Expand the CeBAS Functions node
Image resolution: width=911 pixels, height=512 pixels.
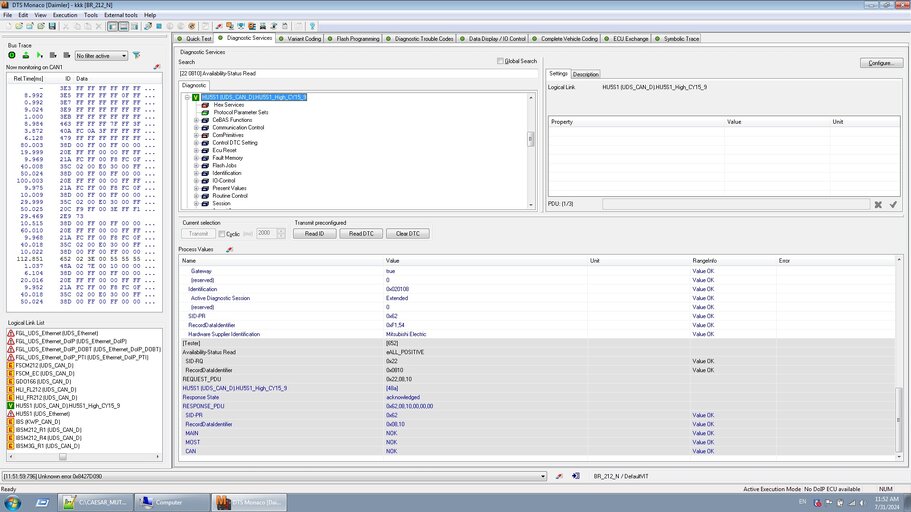[x=196, y=120]
